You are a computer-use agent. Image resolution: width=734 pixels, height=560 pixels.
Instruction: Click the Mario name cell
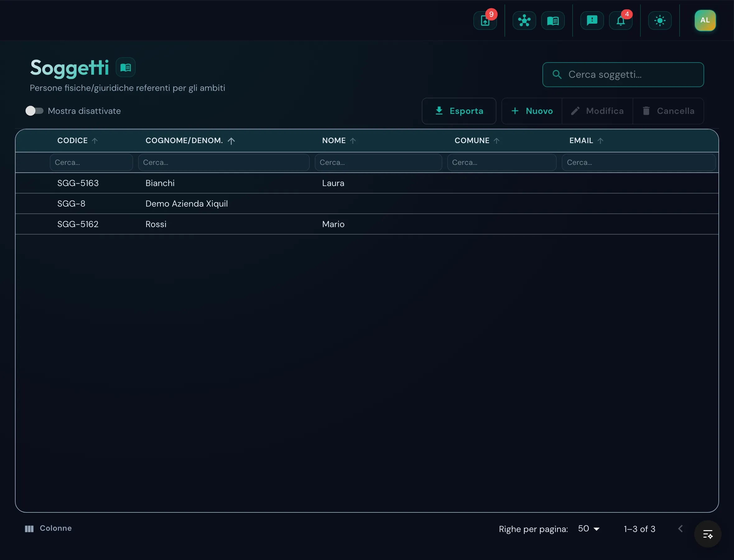pos(333,224)
